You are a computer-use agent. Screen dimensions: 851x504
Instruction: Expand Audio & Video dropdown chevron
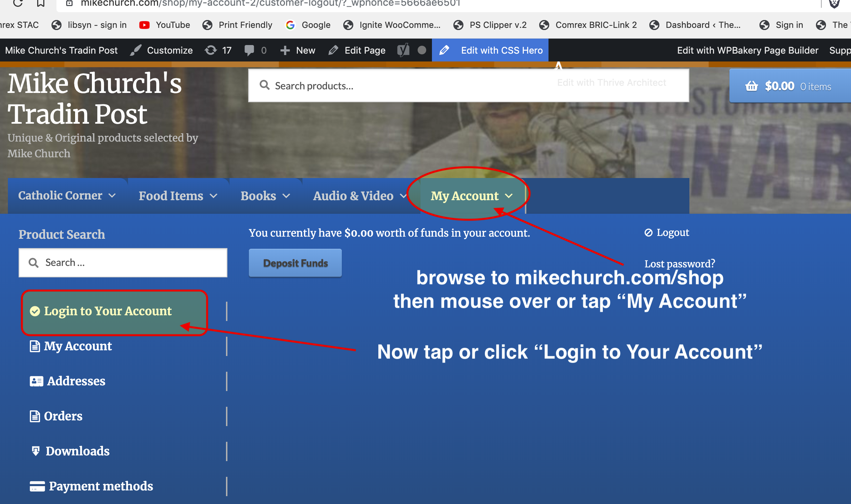(x=403, y=196)
